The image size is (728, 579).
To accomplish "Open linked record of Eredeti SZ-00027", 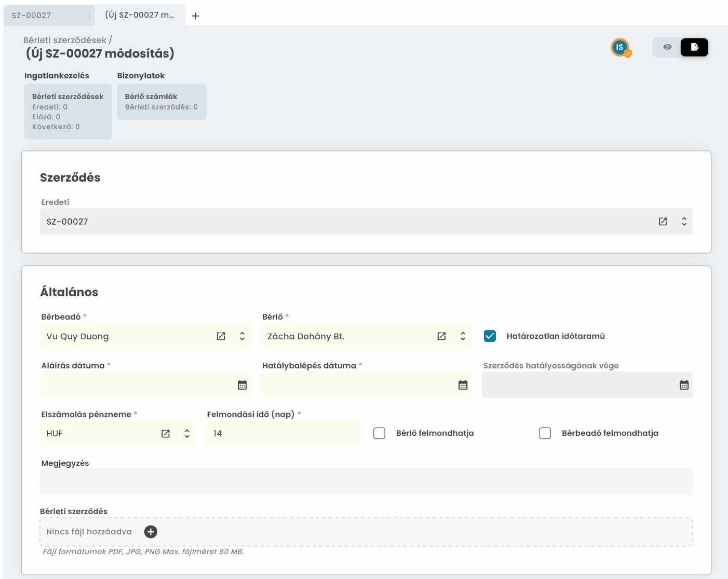I will point(663,222).
